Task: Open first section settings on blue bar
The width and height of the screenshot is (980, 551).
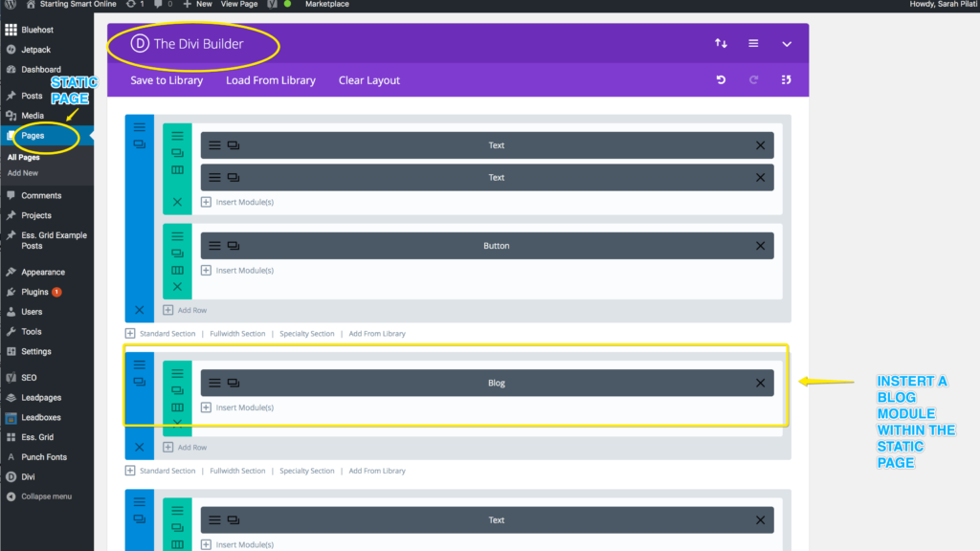Action: (x=140, y=127)
